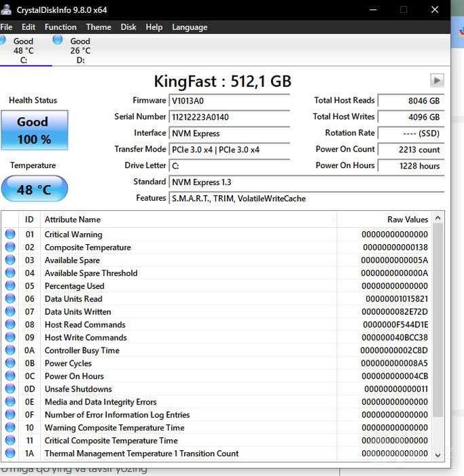Minimize the CrystalDiskInfo window
This screenshot has width=464, height=476.
pyautogui.click(x=373, y=10)
